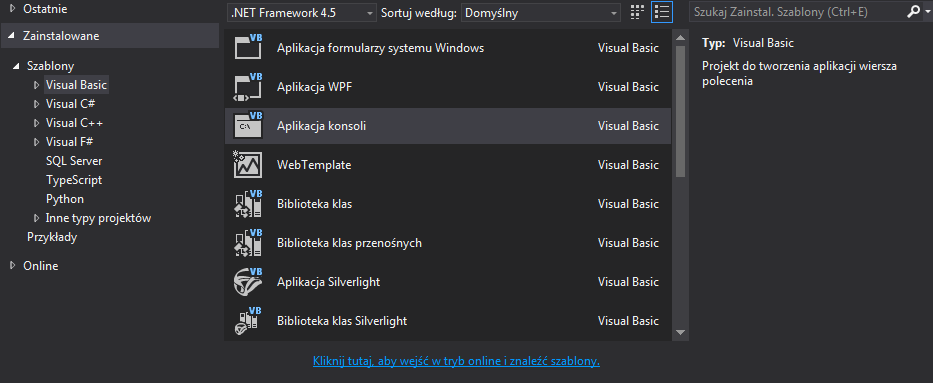Select Python templates

(65, 199)
